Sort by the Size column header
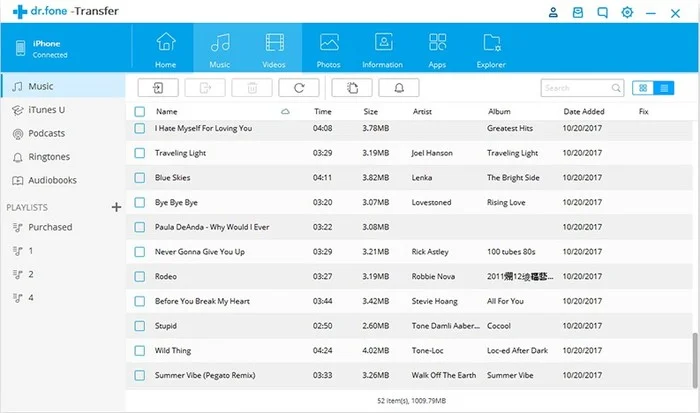 [x=371, y=112]
